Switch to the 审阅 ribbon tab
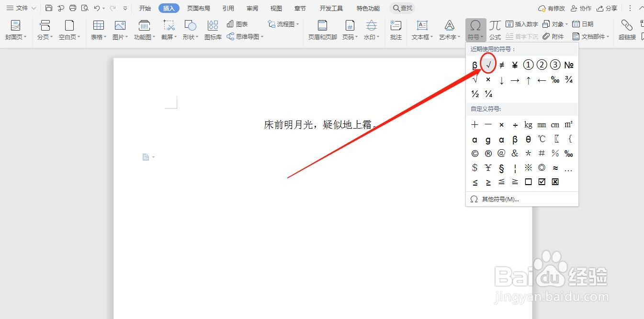The image size is (644, 319). [x=252, y=8]
